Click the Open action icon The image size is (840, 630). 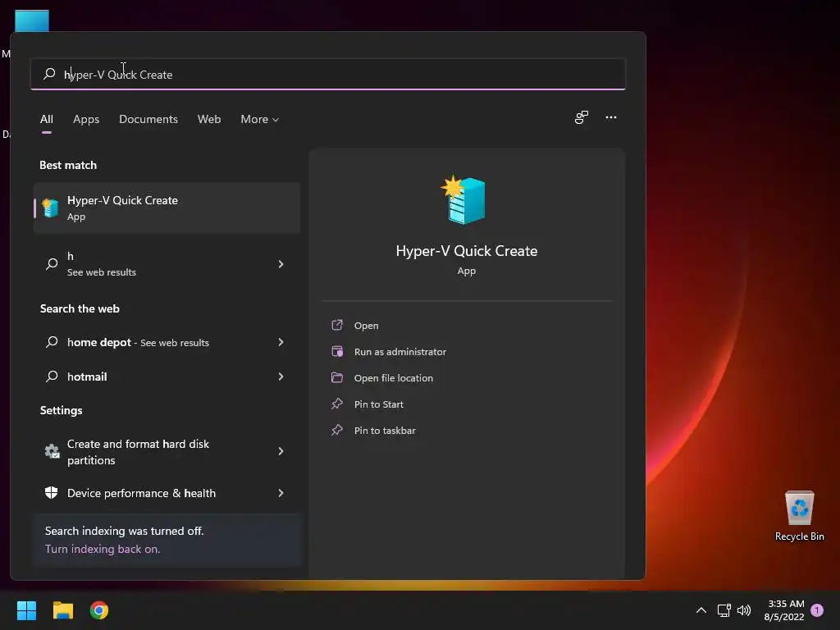pos(337,325)
